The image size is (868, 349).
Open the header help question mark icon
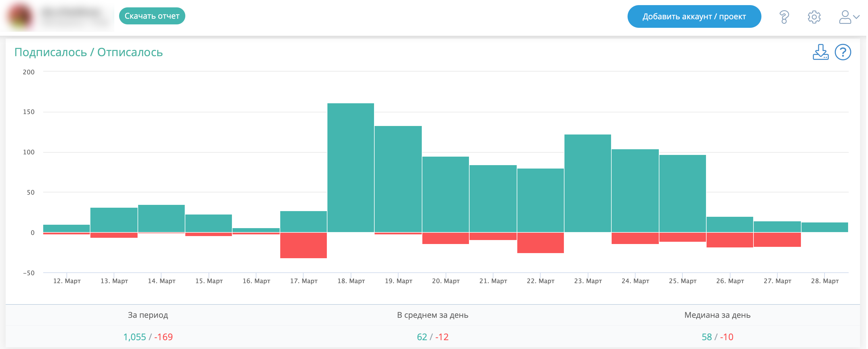(x=784, y=16)
